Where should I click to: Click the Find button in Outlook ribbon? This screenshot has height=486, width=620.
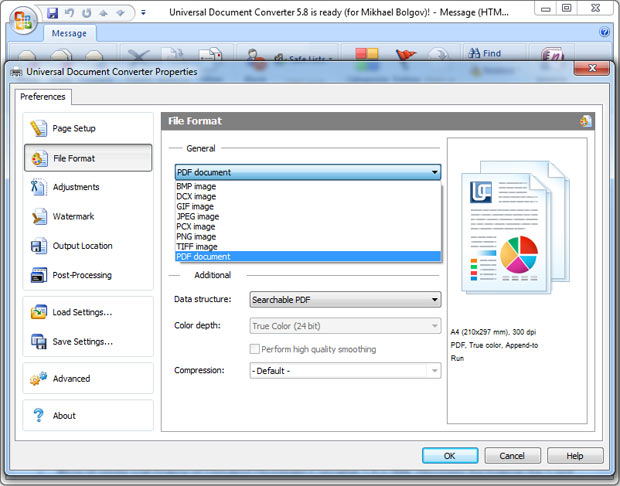[484, 53]
